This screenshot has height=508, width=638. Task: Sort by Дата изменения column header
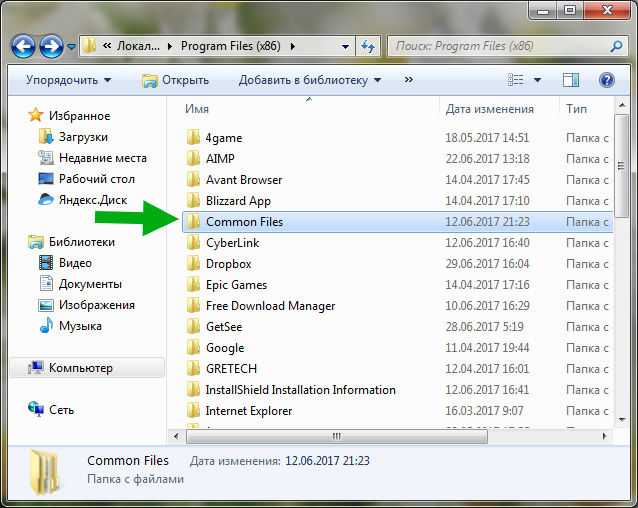point(489,109)
